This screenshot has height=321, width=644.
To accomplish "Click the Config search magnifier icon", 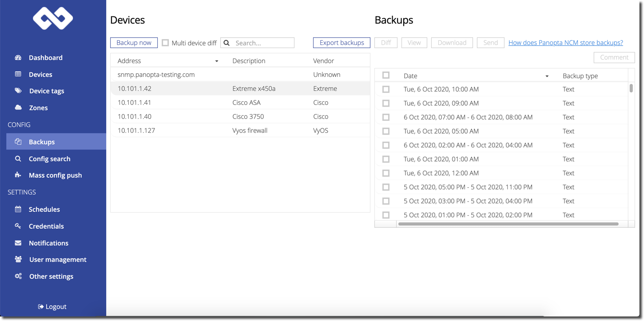I will (x=18, y=159).
